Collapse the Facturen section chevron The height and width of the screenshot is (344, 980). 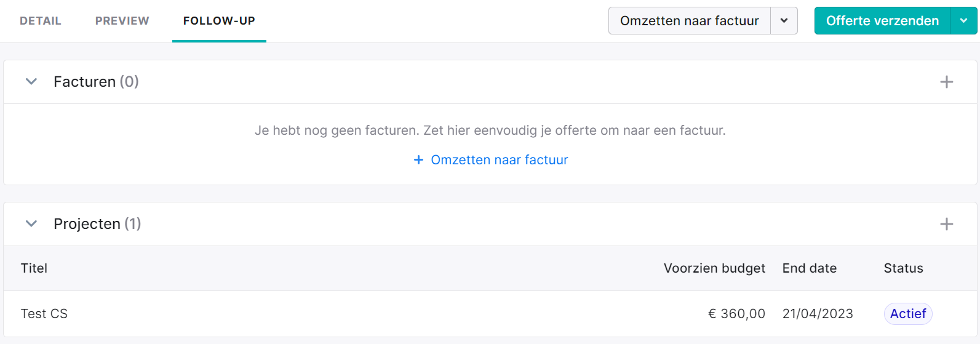coord(31,81)
